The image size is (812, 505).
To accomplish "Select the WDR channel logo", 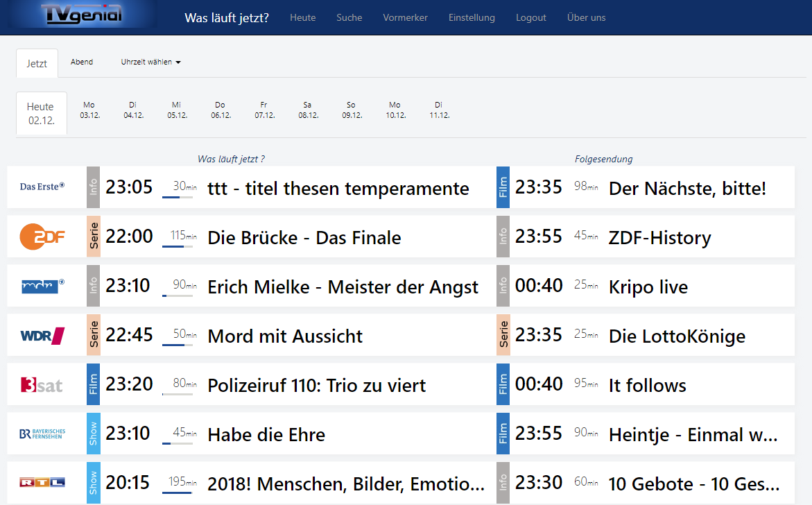I will coord(41,335).
